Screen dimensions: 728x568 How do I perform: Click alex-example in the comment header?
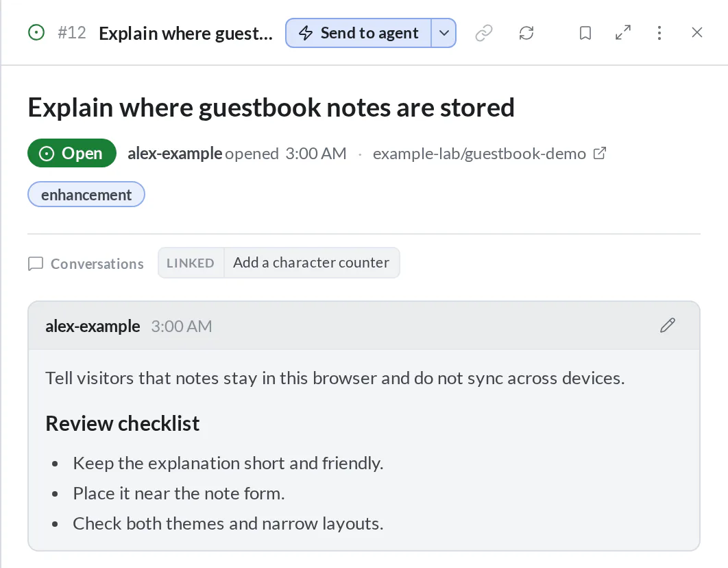tap(93, 327)
